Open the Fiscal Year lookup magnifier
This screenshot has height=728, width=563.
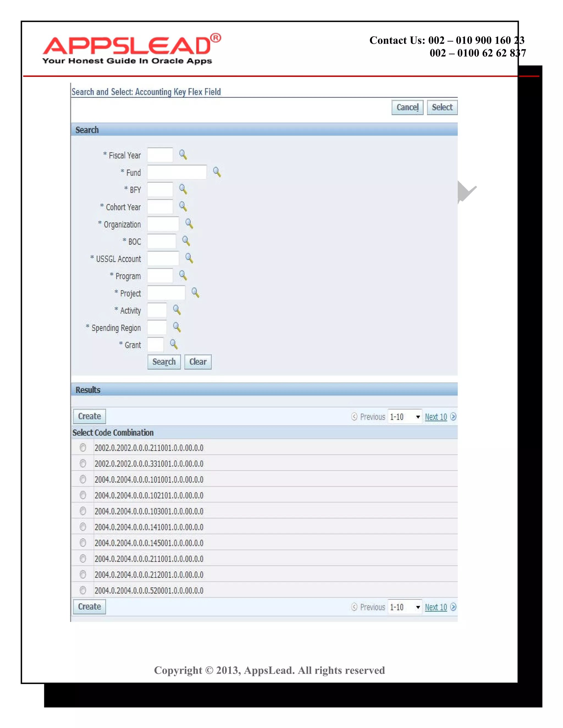pos(183,155)
